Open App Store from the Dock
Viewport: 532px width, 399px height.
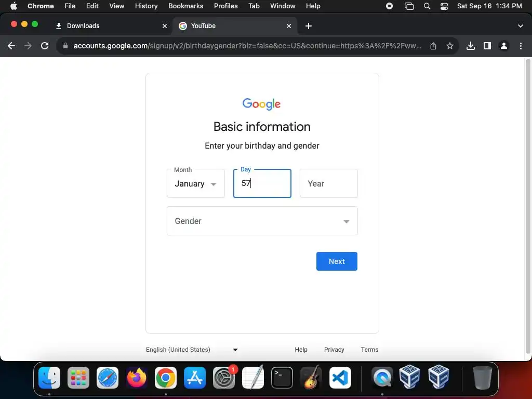click(x=195, y=378)
